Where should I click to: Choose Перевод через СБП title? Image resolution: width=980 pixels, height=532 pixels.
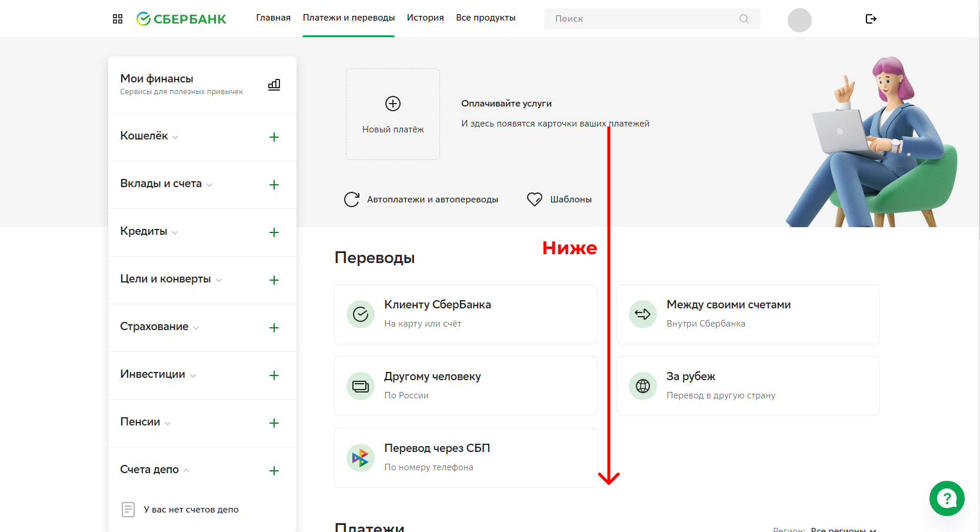click(437, 448)
